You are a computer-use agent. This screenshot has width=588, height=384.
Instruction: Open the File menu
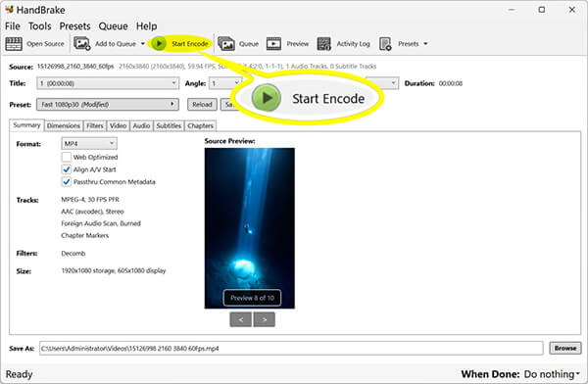13,26
